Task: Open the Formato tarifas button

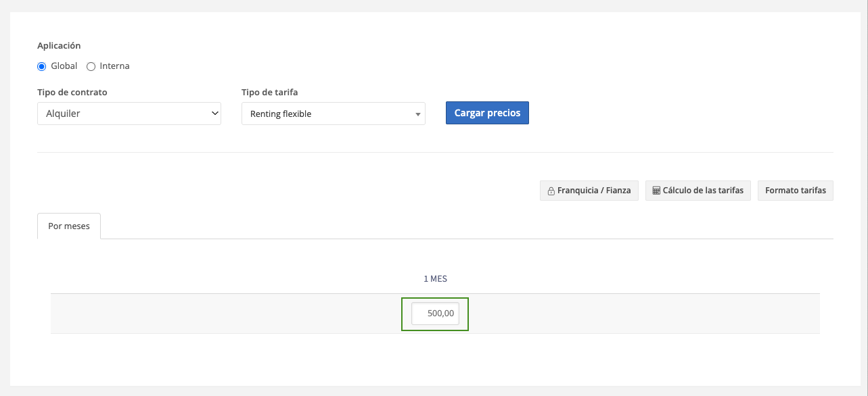Action: click(796, 191)
